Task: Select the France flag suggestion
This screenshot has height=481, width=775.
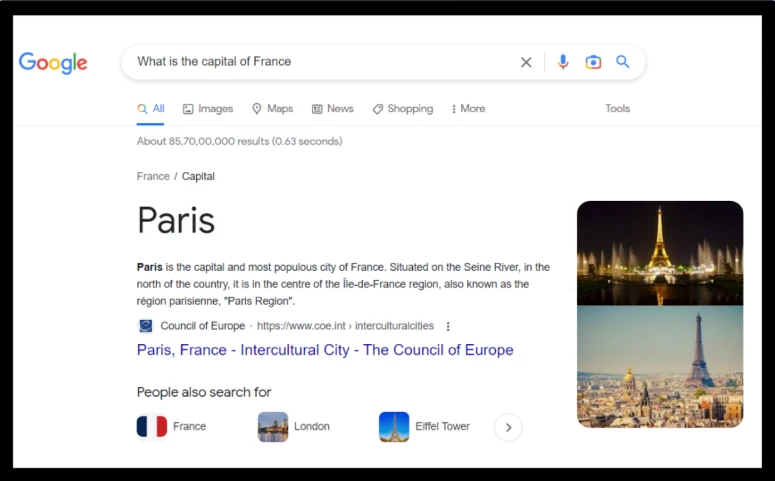Action: [x=152, y=426]
